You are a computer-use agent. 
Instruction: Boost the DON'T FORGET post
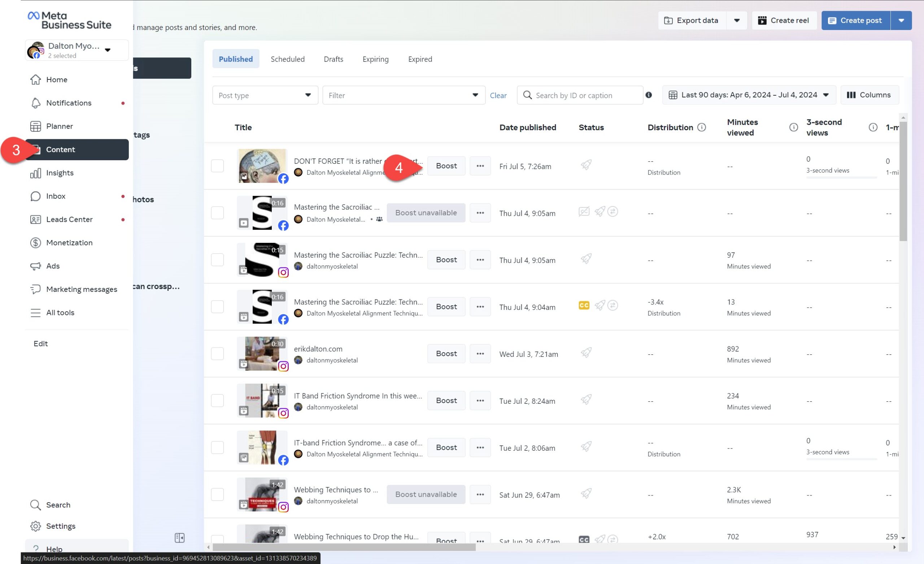[446, 166]
